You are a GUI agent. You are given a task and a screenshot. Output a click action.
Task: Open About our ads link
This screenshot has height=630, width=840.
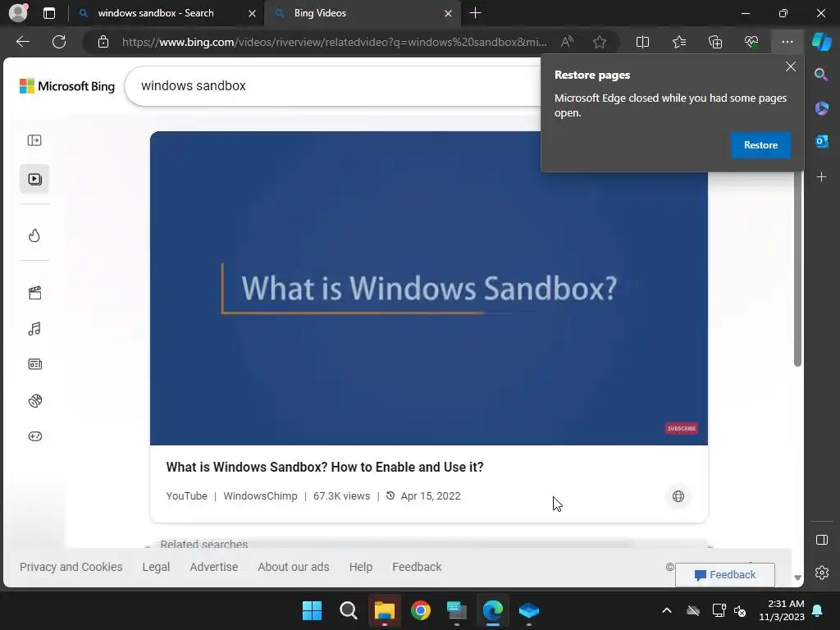[x=294, y=567]
